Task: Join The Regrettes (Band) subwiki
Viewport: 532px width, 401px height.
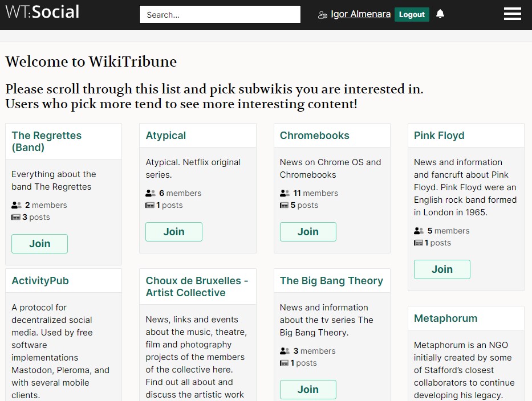Action: tap(39, 244)
